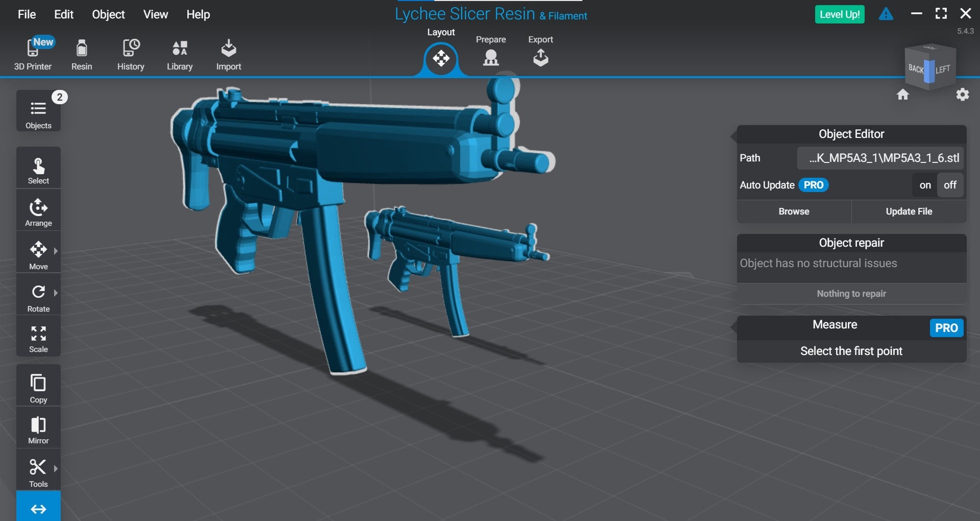The width and height of the screenshot is (980, 521).
Task: Open the Resin settings icon
Action: (x=82, y=54)
